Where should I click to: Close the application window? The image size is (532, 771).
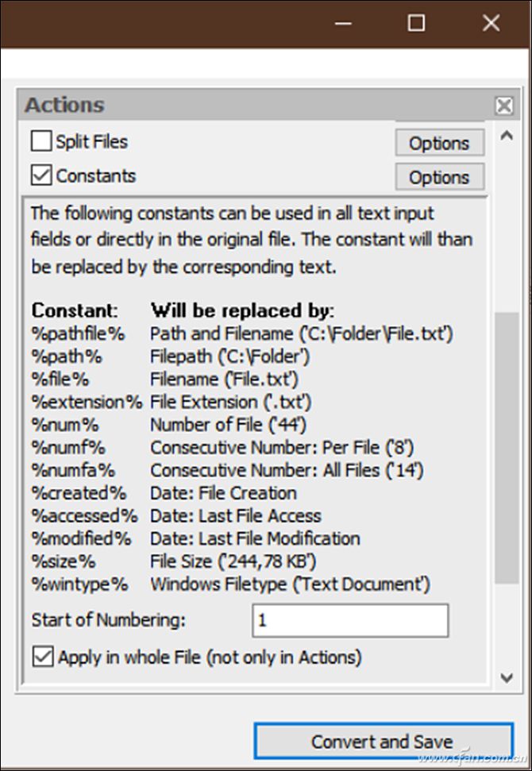(x=491, y=23)
